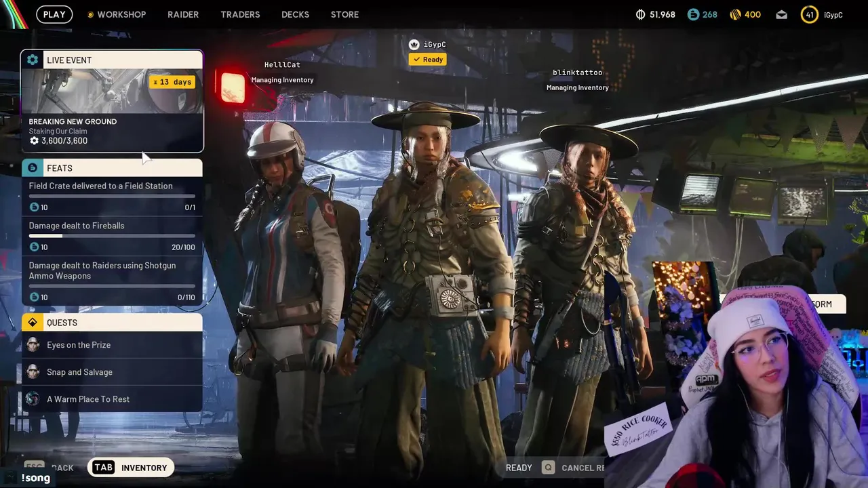Image resolution: width=868 pixels, height=488 pixels.
Task: Click the Feats header icon
Action: [x=33, y=168]
